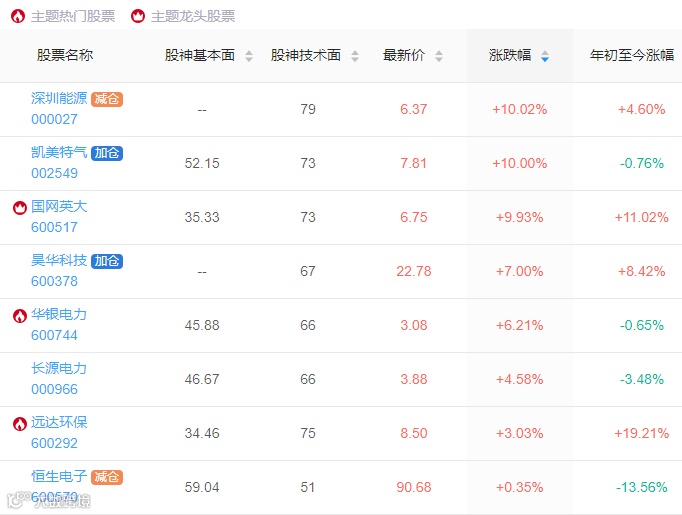Select the 主题热门股票 tab label
This screenshot has width=682, height=515.
[73, 17]
